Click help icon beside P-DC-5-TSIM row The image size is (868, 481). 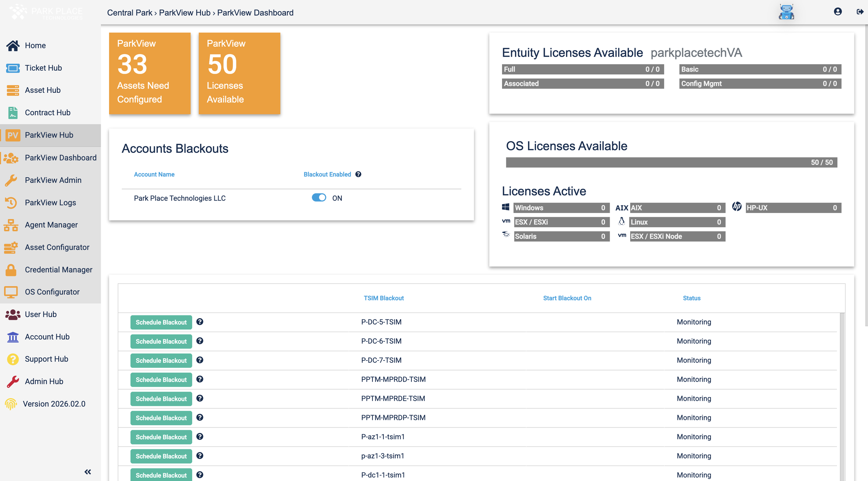[x=200, y=322]
